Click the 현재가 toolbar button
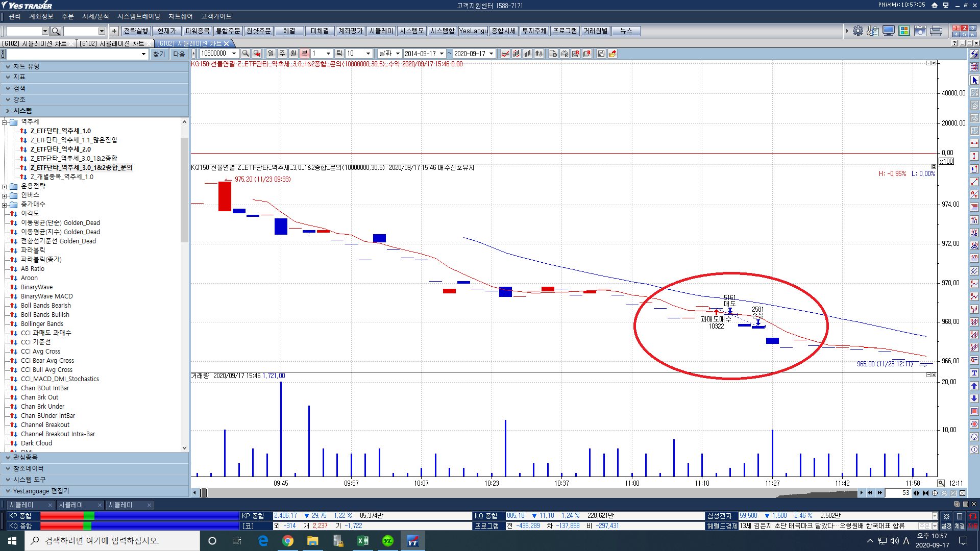This screenshot has width=980, height=551. 166,31
